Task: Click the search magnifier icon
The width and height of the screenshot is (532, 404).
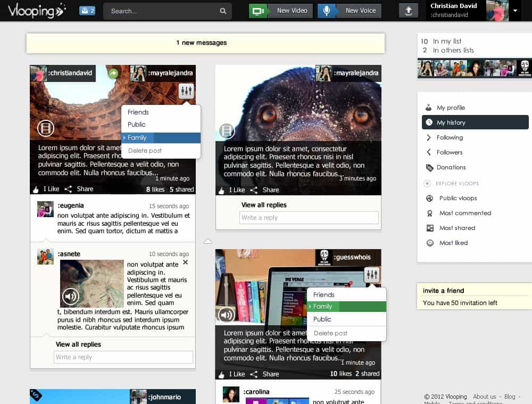Action: (x=223, y=11)
